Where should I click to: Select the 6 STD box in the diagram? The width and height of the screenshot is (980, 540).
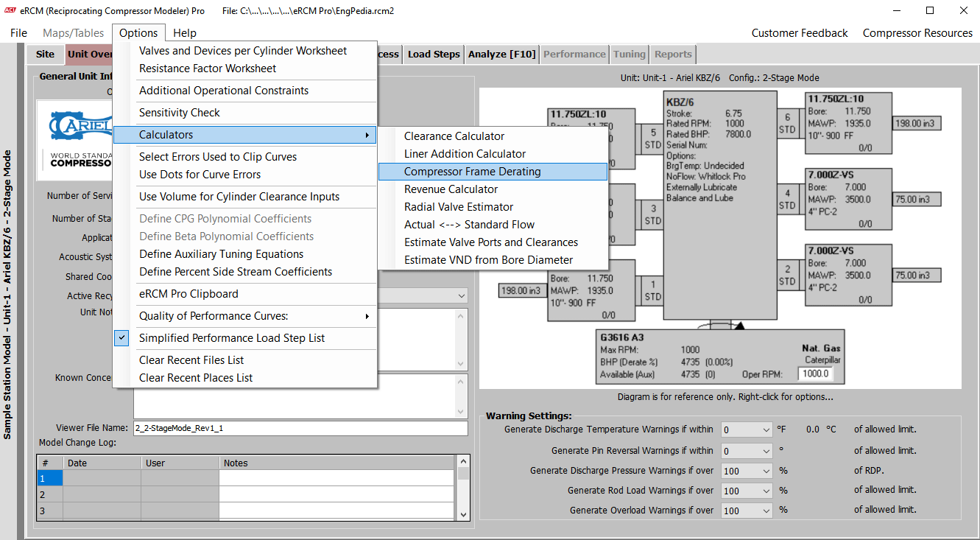[x=787, y=123]
